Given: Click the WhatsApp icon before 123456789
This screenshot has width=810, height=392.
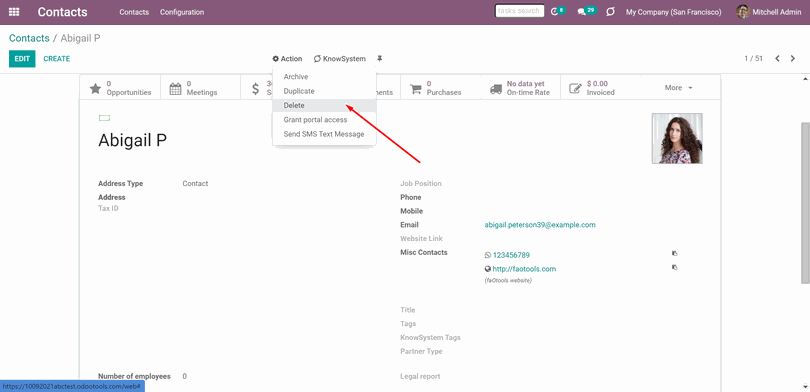Looking at the screenshot, I should 488,255.
